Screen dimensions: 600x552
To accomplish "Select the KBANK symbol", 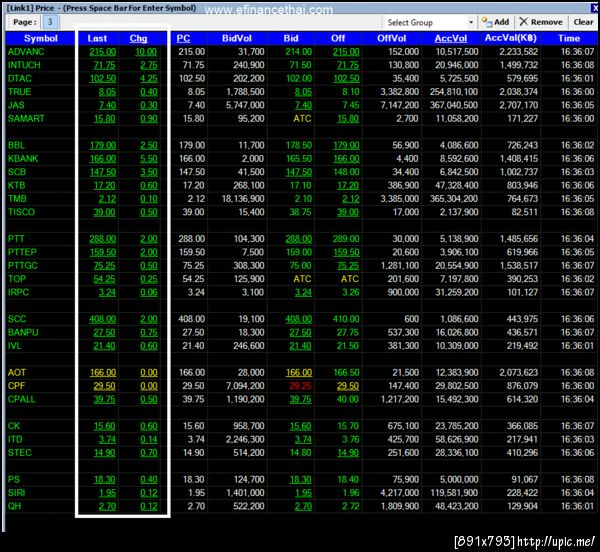I will click(23, 159).
